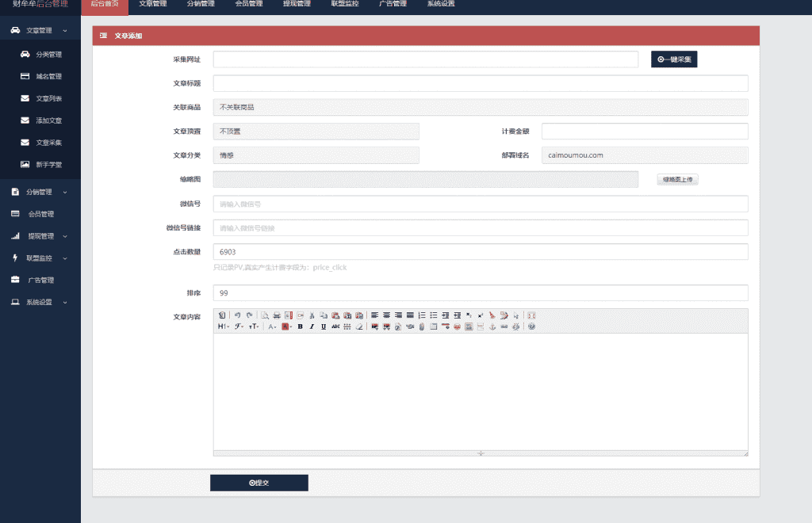Click the underline icon in editor toolbar
812x523 pixels.
[x=324, y=326]
